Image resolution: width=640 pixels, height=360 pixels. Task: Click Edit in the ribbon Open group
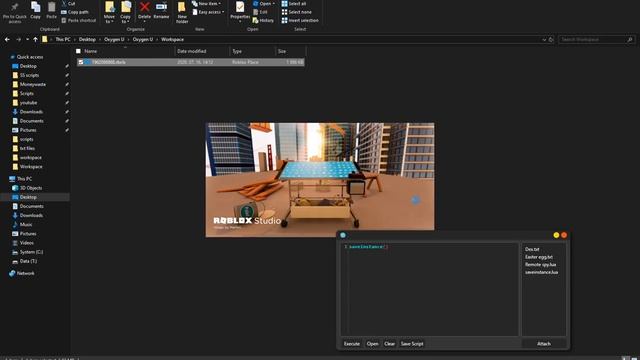[260, 12]
